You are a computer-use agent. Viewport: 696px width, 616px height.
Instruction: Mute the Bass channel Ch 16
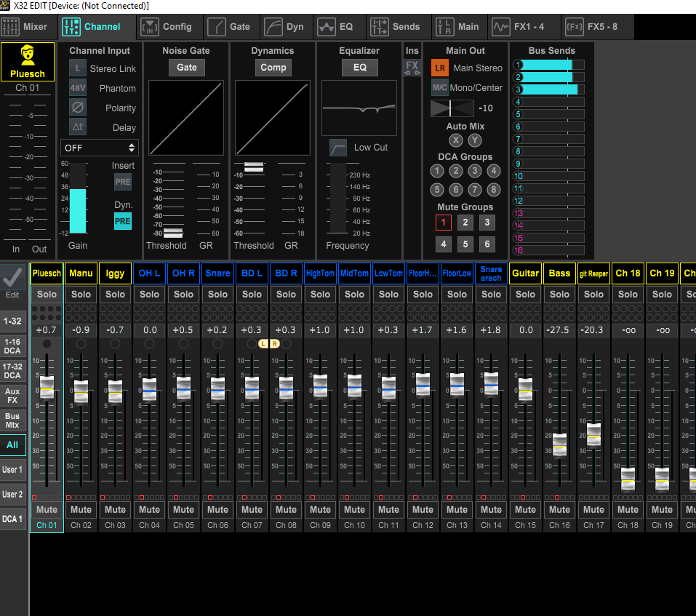coord(559,510)
